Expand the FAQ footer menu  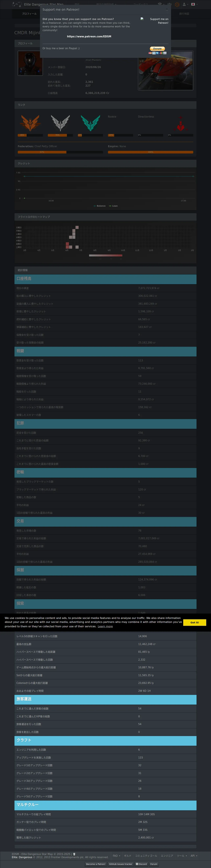[116, 856]
